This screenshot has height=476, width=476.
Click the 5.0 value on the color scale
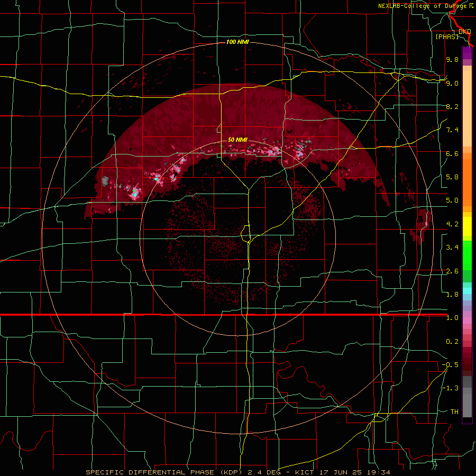tap(452, 200)
